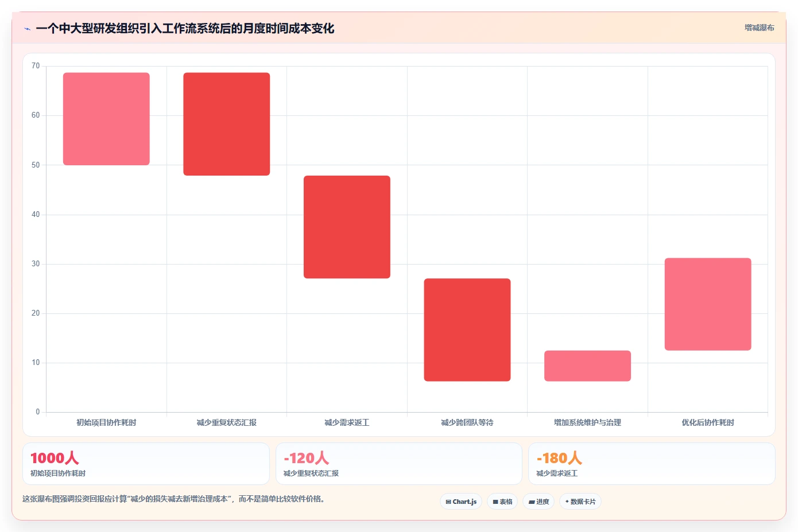Click the 增减瀑布 tag in the header
Viewport: 798px width, 532px height.
[x=759, y=28]
